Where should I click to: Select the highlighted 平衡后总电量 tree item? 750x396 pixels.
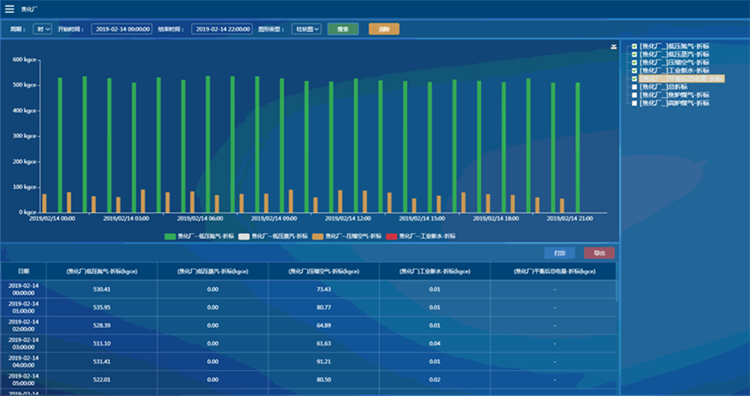point(682,79)
